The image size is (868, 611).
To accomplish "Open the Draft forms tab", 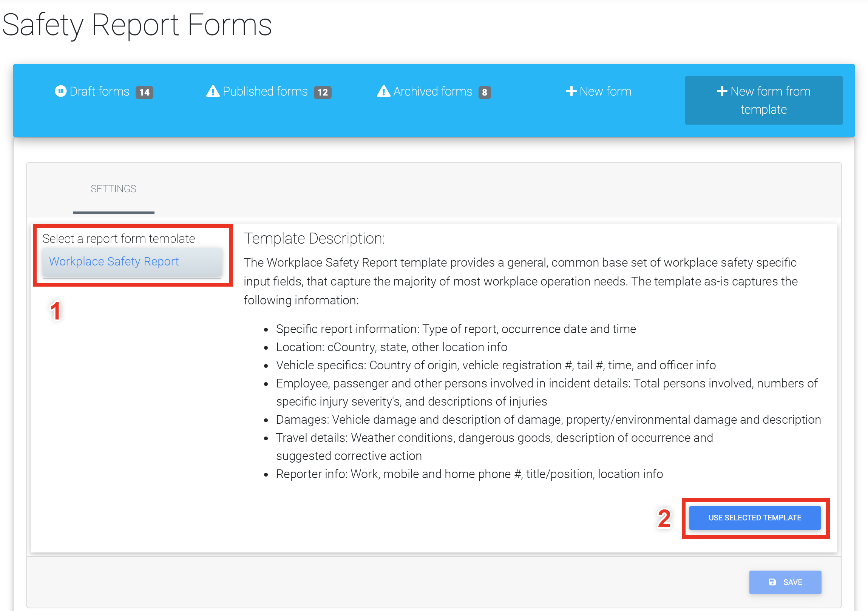I will tap(99, 91).
